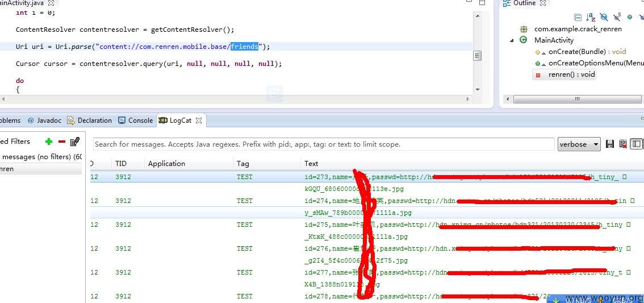
Task: Click the editor vertical scrollbar thumb
Action: [477, 56]
